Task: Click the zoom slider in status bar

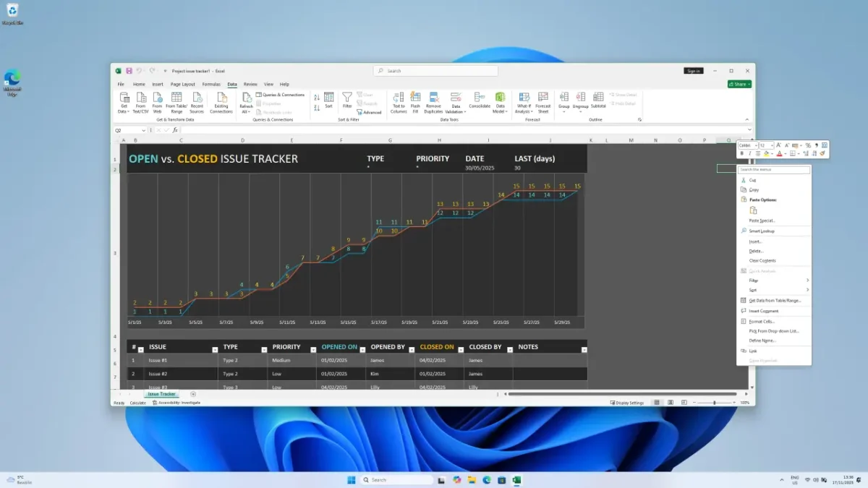Action: 714,403
